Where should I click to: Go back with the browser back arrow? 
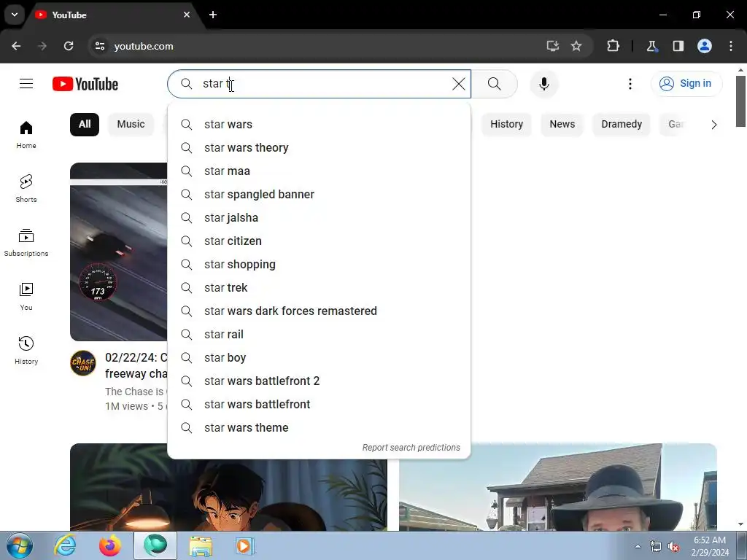pyautogui.click(x=16, y=46)
